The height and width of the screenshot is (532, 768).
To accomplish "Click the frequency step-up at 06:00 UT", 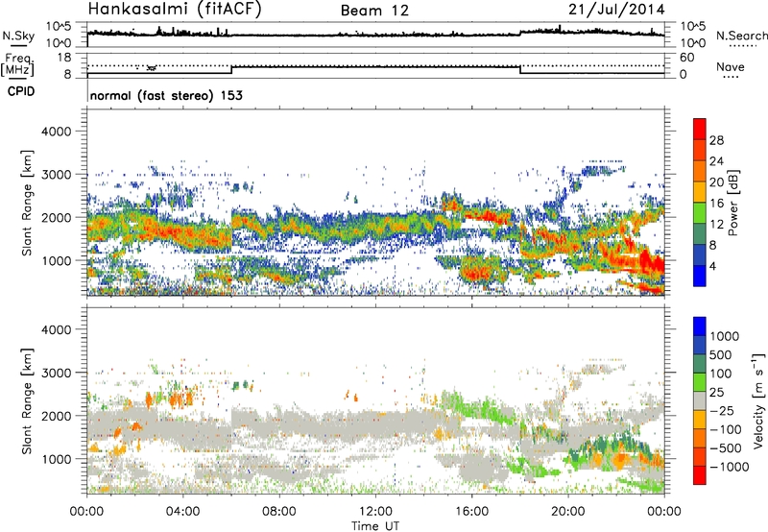I will [231, 70].
